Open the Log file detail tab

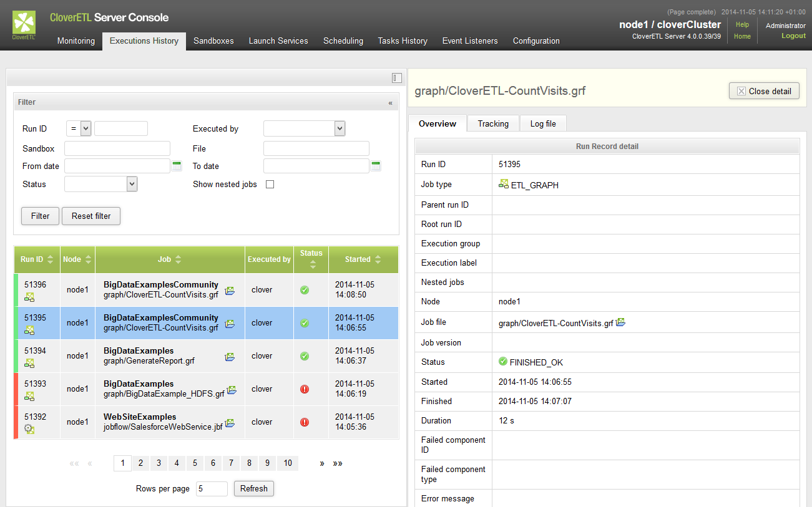coord(543,123)
